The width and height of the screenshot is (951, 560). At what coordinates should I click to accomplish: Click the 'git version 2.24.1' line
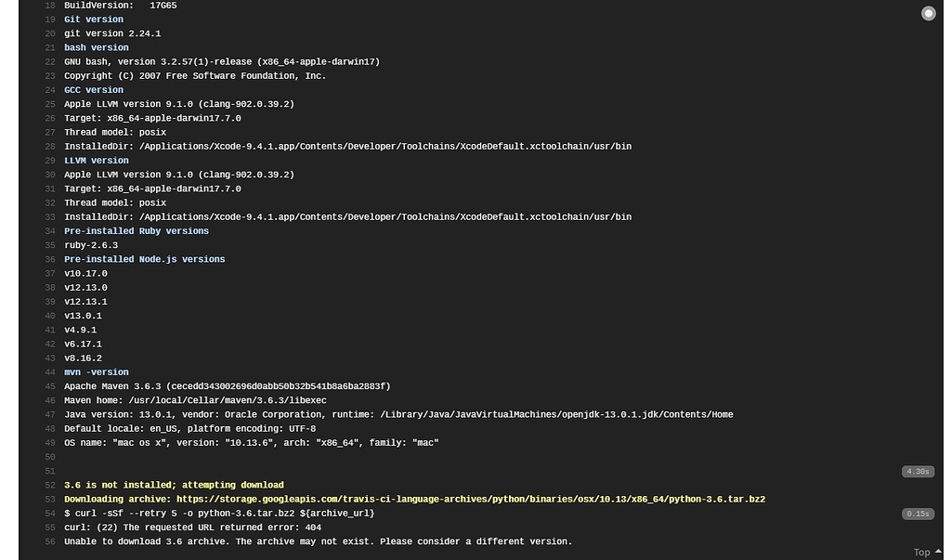(x=112, y=33)
